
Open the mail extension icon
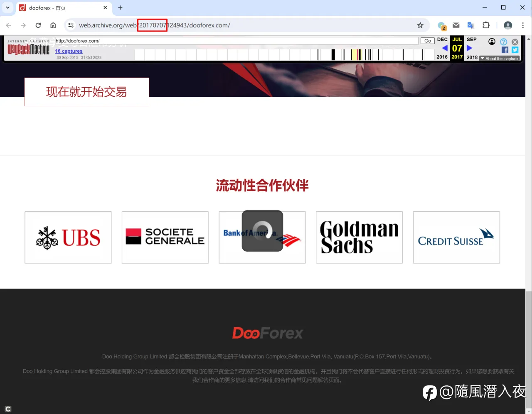456,25
